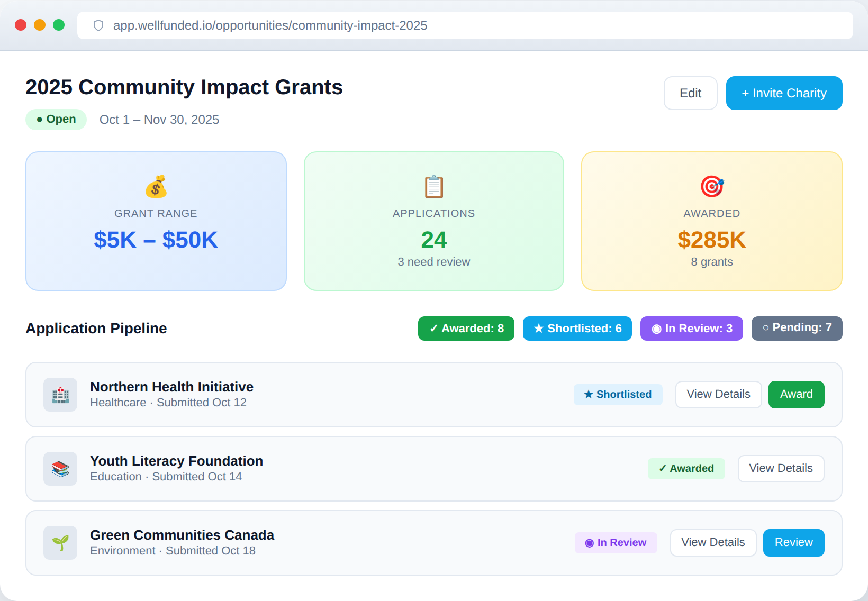Click the clipboard icon on Applications card
The height and width of the screenshot is (601, 868).
433,187
